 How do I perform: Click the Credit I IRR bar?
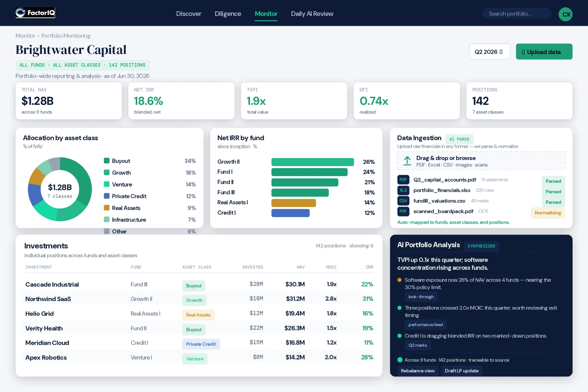[290, 213]
